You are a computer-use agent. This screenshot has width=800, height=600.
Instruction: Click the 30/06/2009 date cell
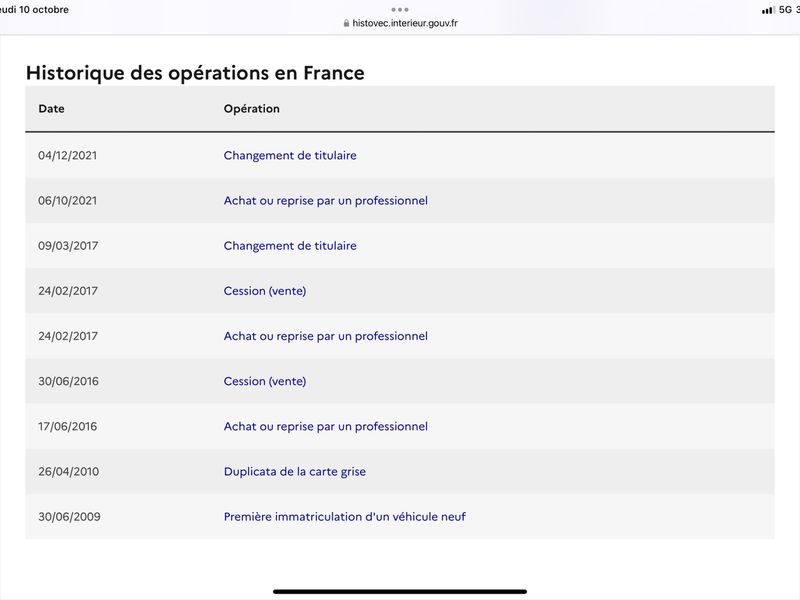coord(69,517)
